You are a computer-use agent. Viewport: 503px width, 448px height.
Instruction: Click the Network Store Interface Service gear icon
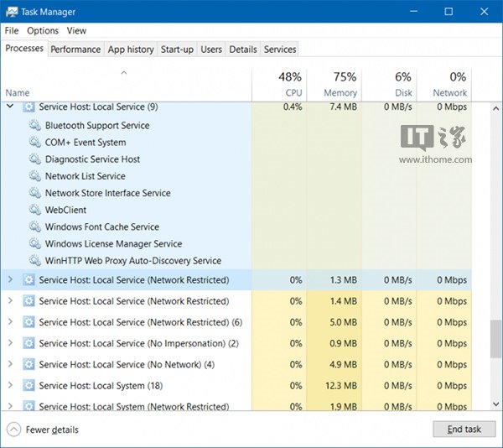[35, 193]
